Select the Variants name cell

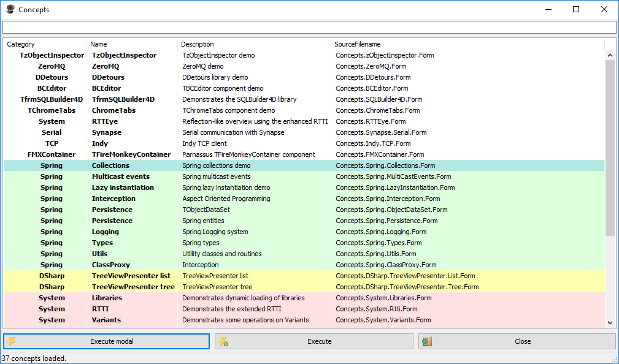click(106, 320)
